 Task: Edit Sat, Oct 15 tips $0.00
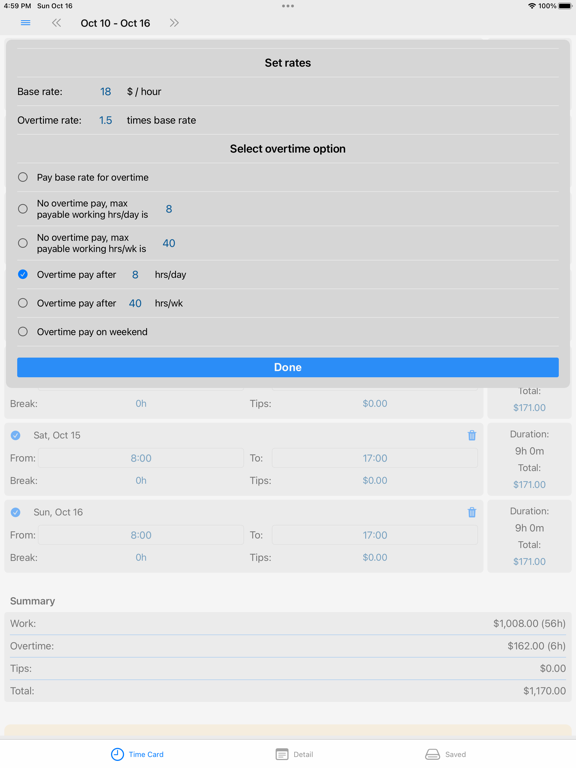click(x=375, y=480)
